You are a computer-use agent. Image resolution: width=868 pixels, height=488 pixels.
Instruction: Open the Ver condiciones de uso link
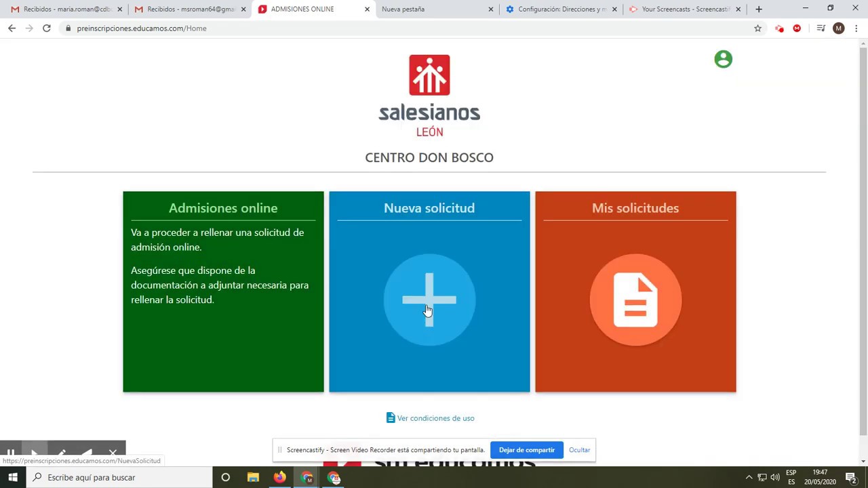pos(436,418)
